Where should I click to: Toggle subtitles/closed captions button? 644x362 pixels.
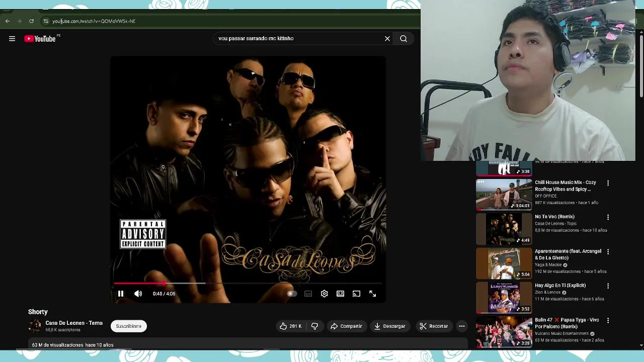point(308,294)
